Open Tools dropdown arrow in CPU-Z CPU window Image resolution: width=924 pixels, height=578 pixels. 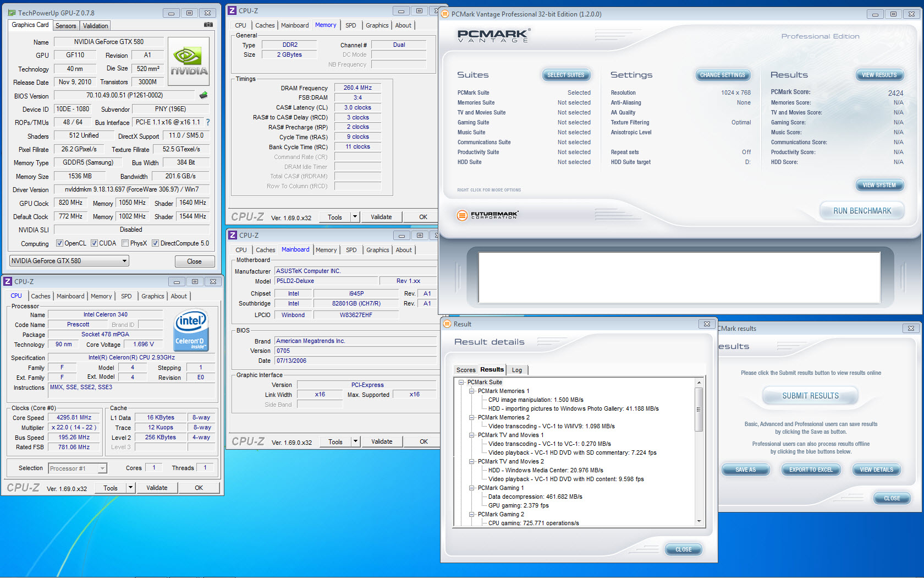(130, 488)
